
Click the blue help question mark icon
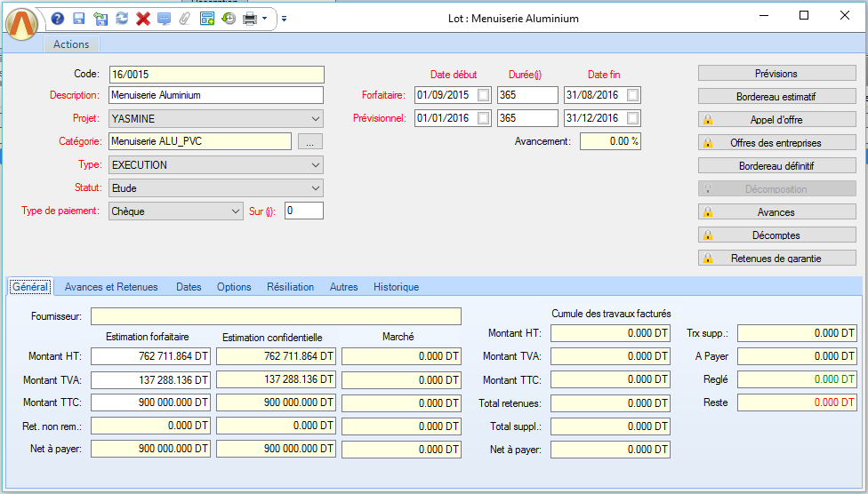coord(58,19)
